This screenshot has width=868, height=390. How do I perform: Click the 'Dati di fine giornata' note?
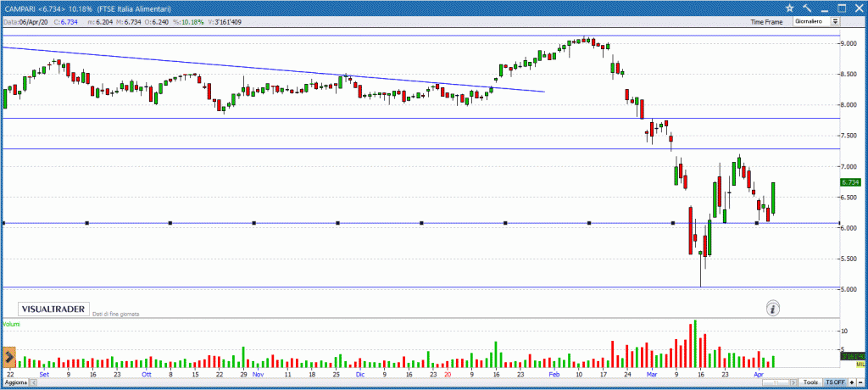point(115,314)
